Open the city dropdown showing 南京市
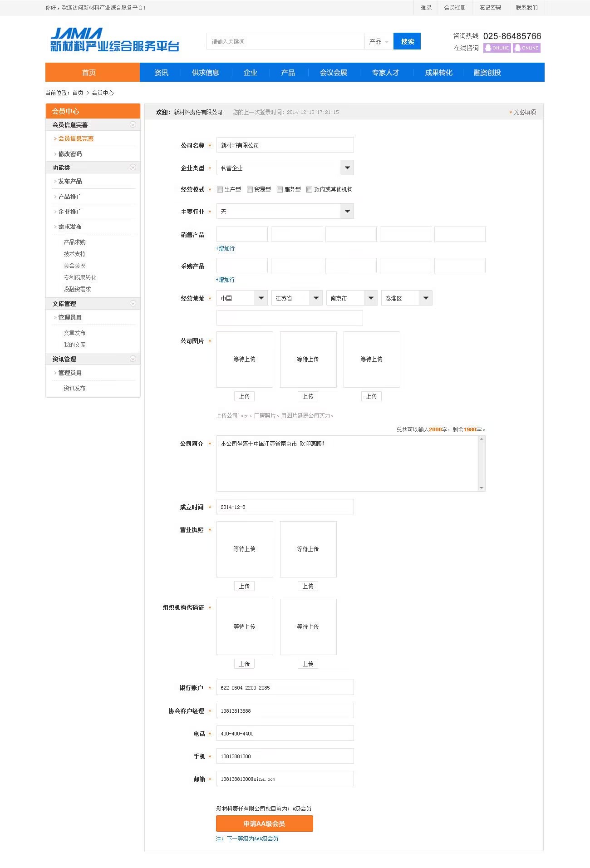This screenshot has height=868, width=590. tap(352, 298)
